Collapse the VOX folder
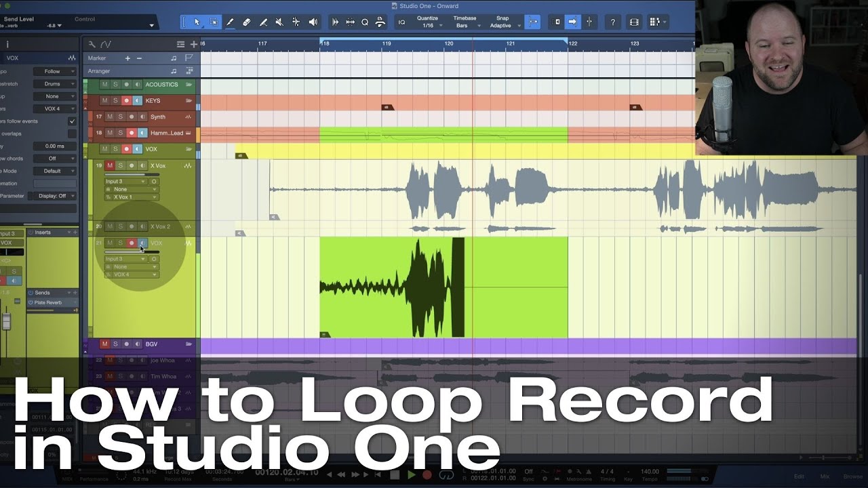 pos(189,149)
